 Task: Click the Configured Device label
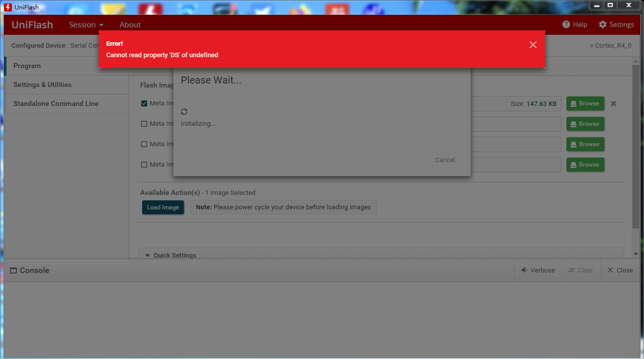(x=39, y=45)
